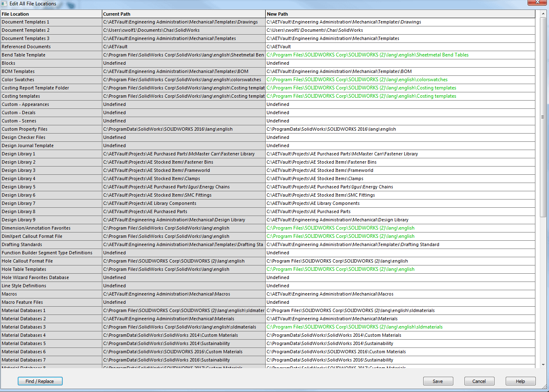The image size is (549, 392).
Task: Select 'Line Style Definitions' row label
Action: coord(51,286)
